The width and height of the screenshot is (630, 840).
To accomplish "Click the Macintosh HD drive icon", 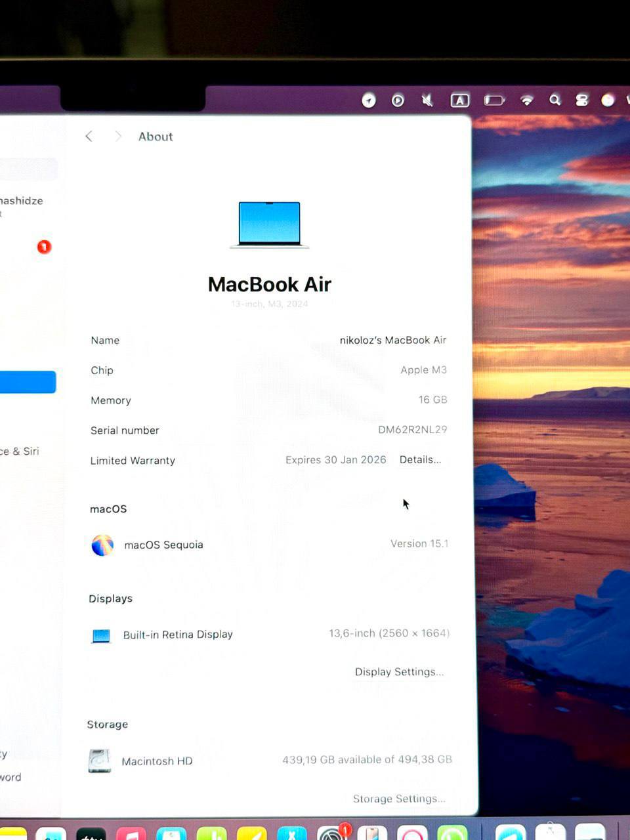I will click(99, 761).
